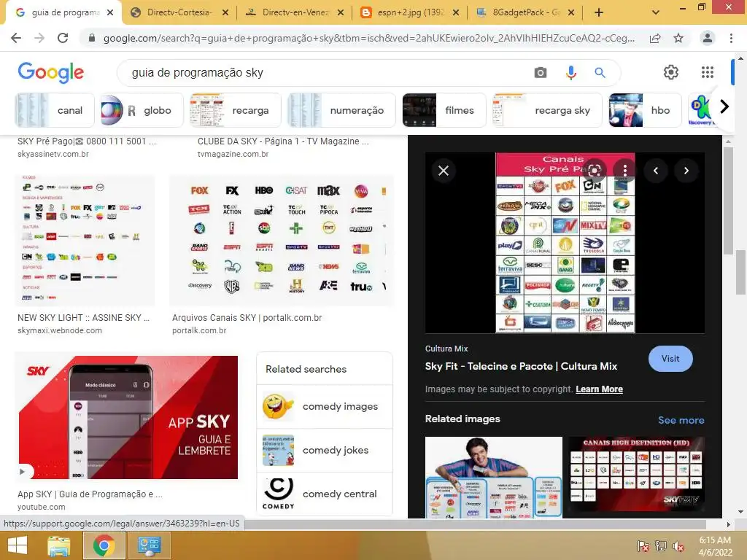Viewport: 747px width, 560px height.
Task: Start voice search with microphone
Action: click(570, 73)
